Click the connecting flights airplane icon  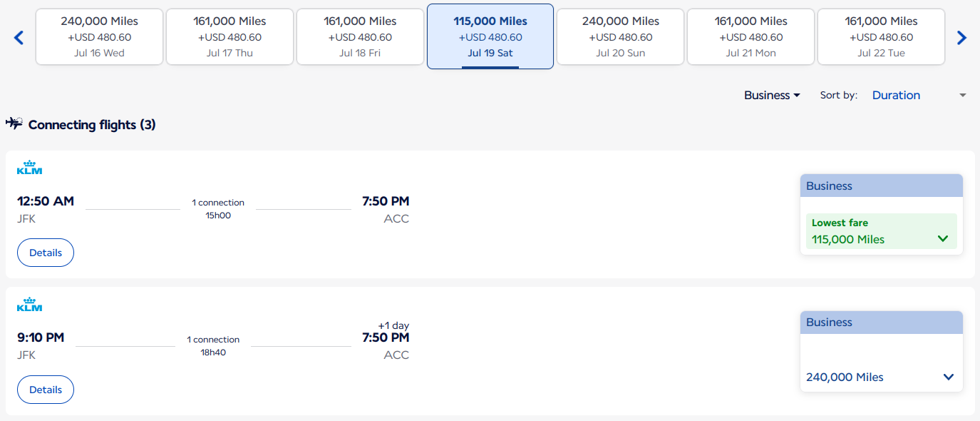click(x=14, y=123)
